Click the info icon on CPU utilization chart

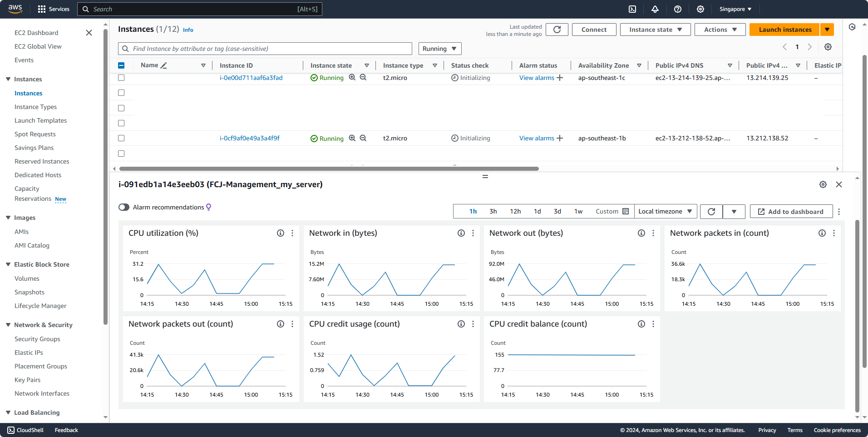point(280,233)
